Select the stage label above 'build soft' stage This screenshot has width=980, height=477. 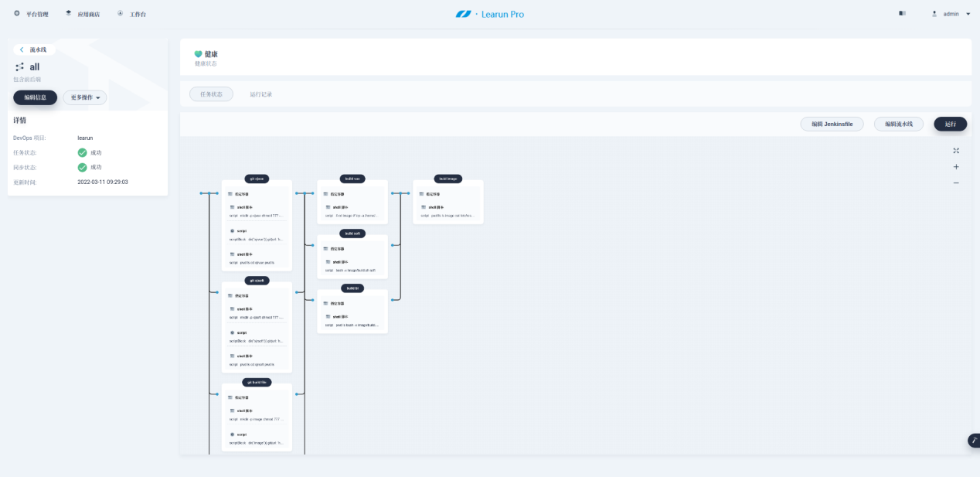click(x=352, y=179)
